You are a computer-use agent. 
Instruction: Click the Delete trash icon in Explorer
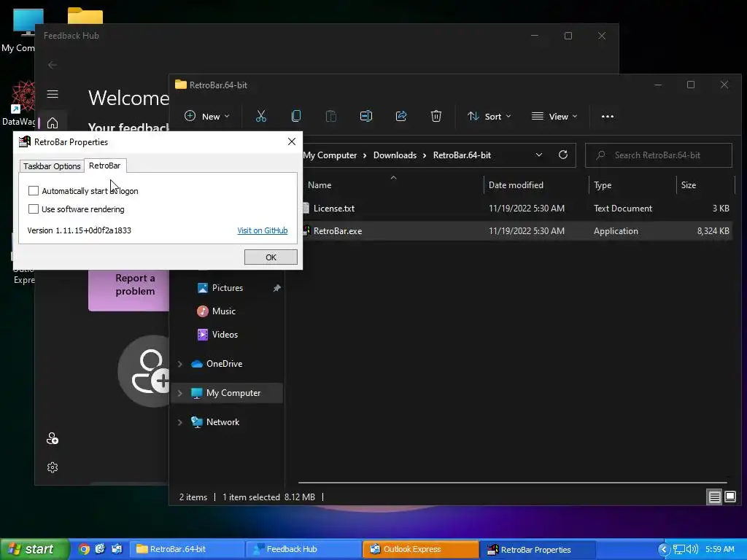[436, 116]
